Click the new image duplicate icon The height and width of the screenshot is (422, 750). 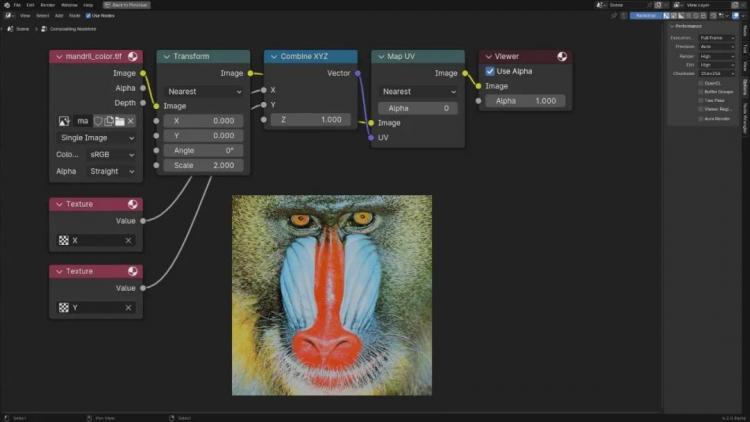coord(109,121)
